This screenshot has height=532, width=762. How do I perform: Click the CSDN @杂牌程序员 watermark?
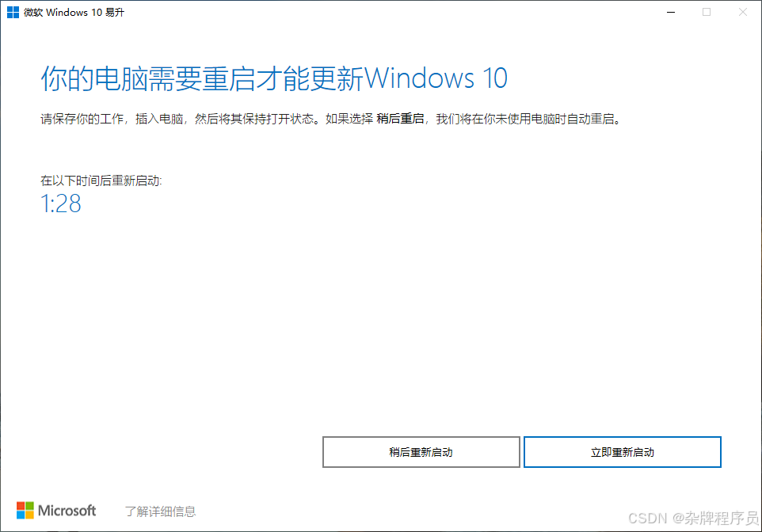[693, 518]
